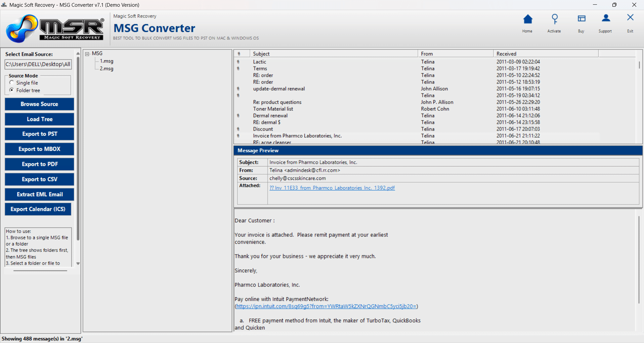The image size is (644, 343).
Task: Click attachment icon on Dermal renewal row
Action: click(238, 116)
